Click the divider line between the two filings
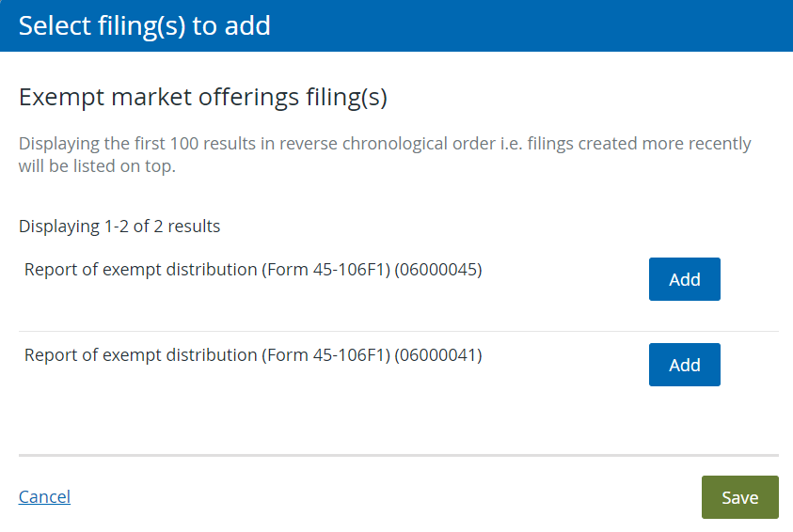 point(399,332)
